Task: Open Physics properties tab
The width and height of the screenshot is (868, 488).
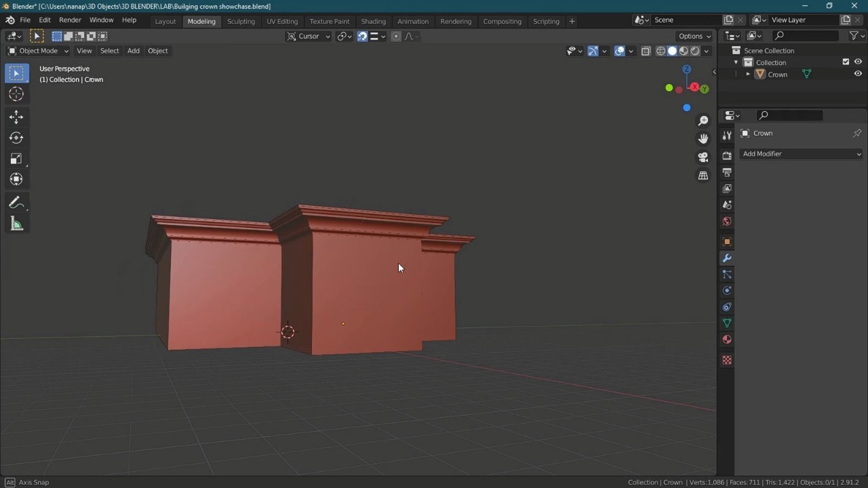Action: (x=727, y=291)
